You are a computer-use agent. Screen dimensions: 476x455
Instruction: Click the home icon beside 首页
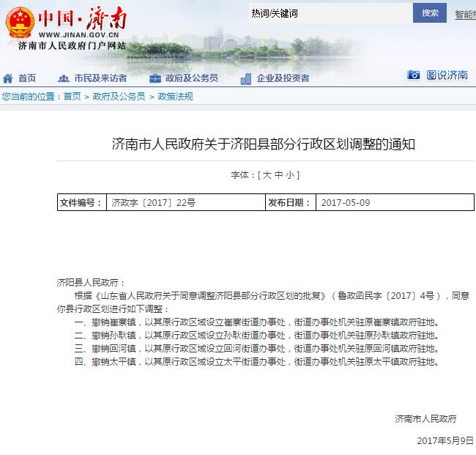(x=8, y=78)
